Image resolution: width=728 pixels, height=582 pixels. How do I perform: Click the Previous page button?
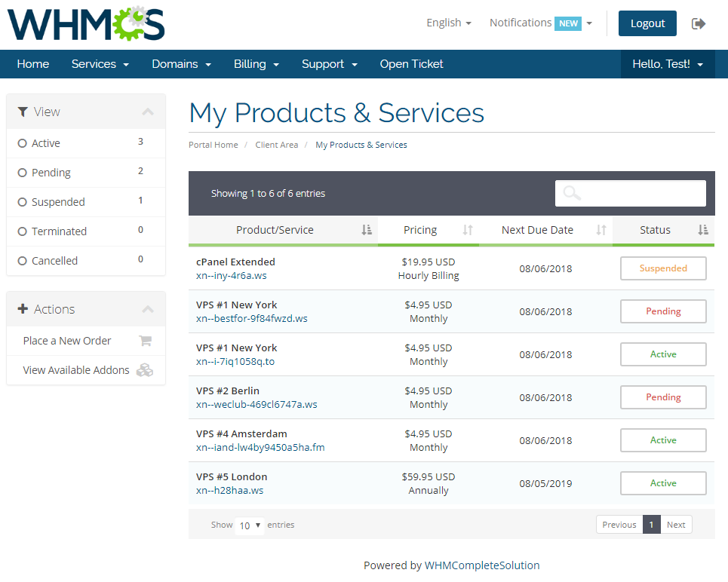click(619, 525)
